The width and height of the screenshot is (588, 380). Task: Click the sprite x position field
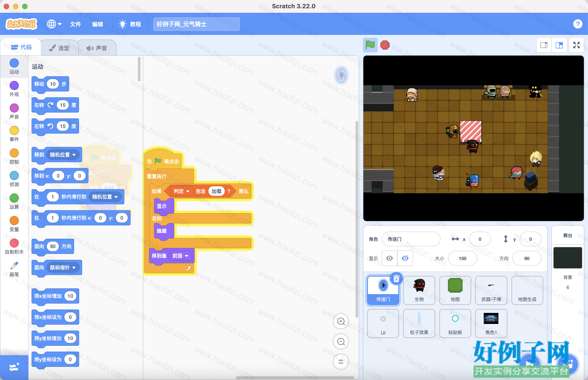click(x=480, y=239)
